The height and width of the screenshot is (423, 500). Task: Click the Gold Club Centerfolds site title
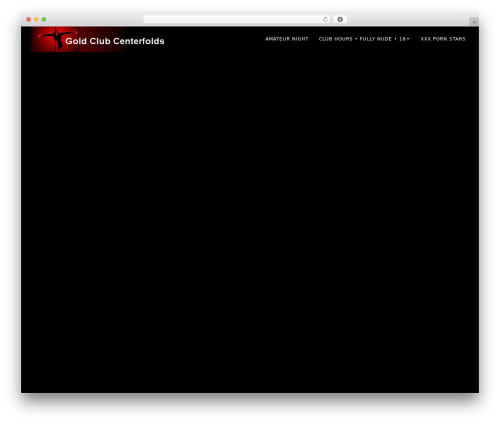(115, 41)
